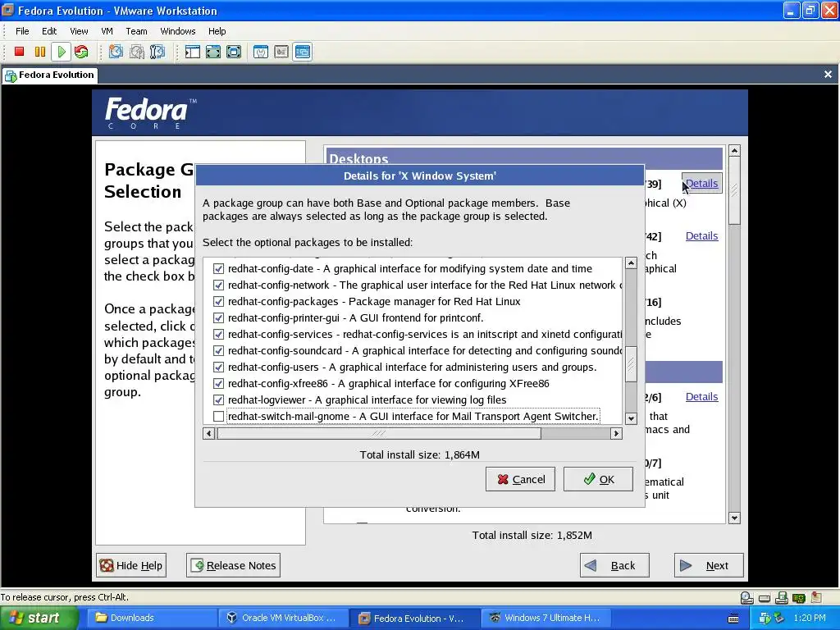This screenshot has width=840, height=630.
Task: Click group list scroll down arrow behind dialog
Action: click(734, 518)
